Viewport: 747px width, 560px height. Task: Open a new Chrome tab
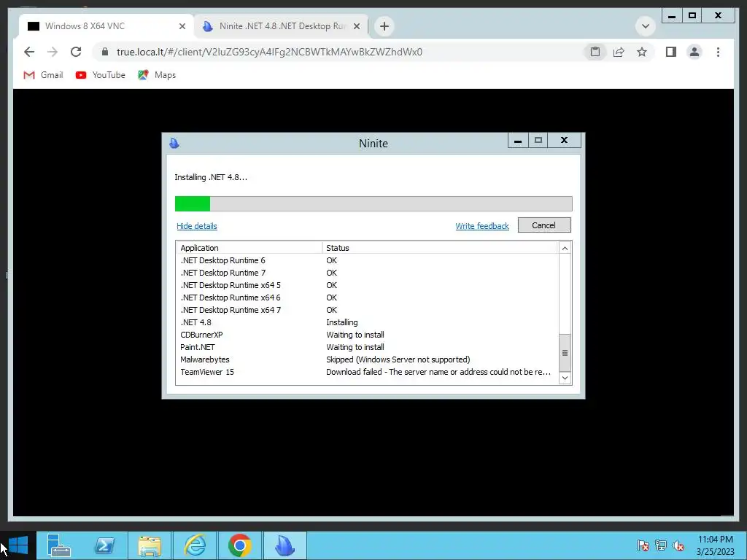(x=384, y=26)
